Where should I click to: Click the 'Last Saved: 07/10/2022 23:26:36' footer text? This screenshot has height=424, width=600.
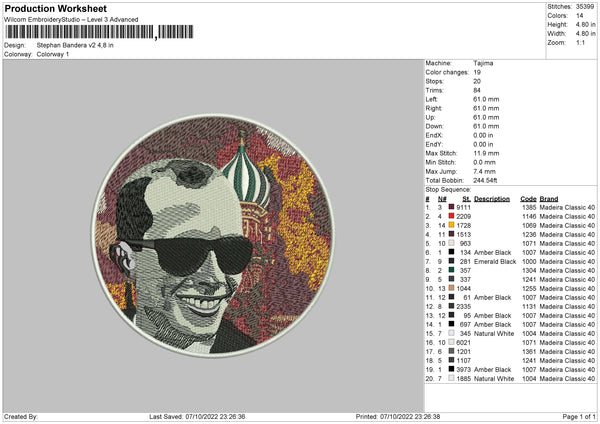tap(197, 416)
